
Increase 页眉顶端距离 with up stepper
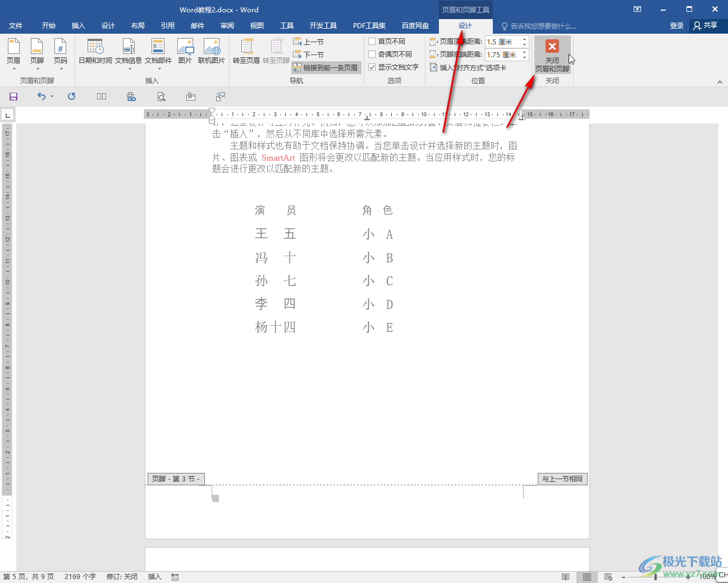point(525,39)
